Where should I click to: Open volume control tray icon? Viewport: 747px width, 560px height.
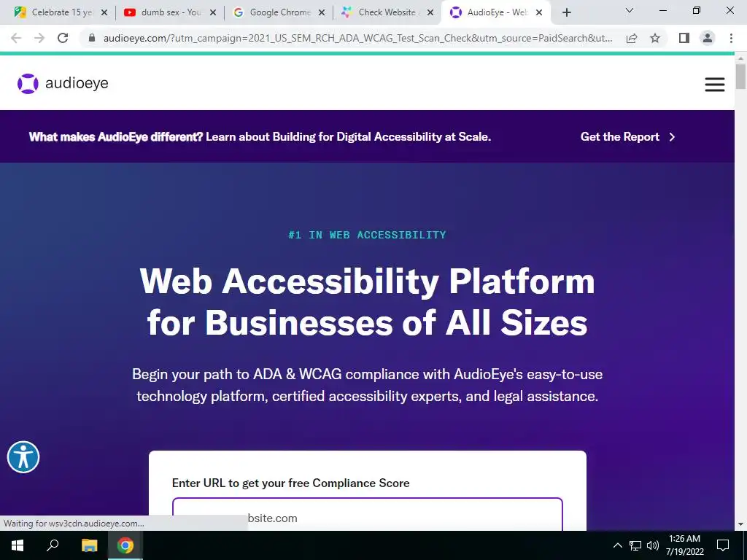point(653,545)
